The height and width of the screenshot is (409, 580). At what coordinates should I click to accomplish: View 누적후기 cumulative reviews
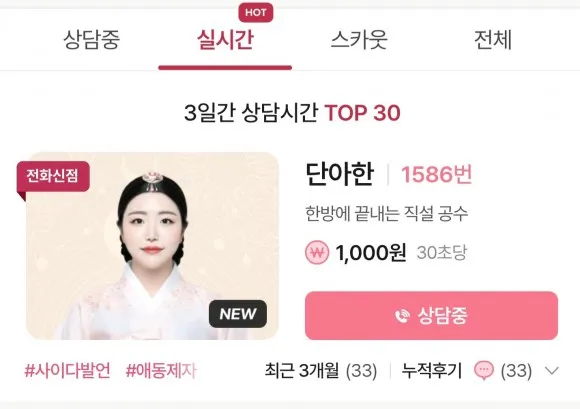tap(432, 371)
